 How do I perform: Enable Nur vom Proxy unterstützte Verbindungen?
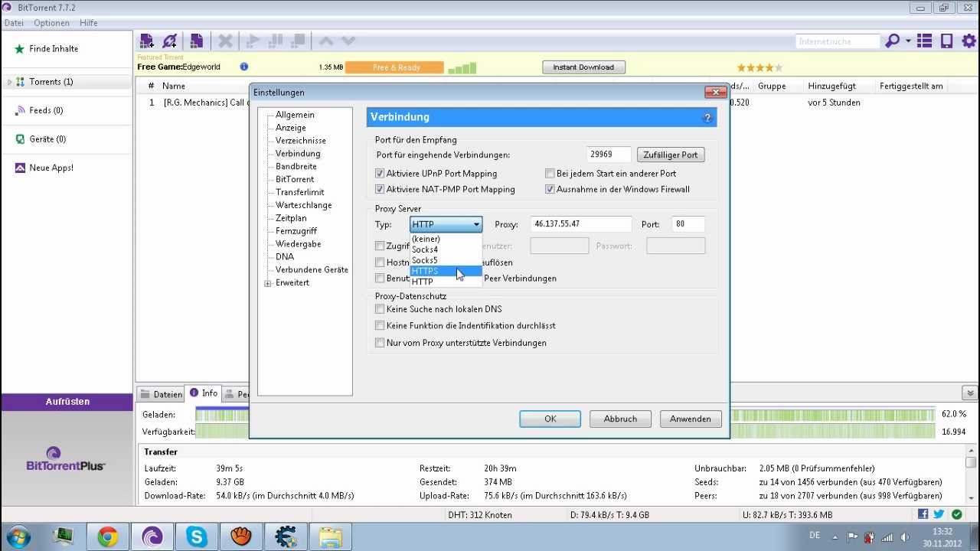point(380,343)
